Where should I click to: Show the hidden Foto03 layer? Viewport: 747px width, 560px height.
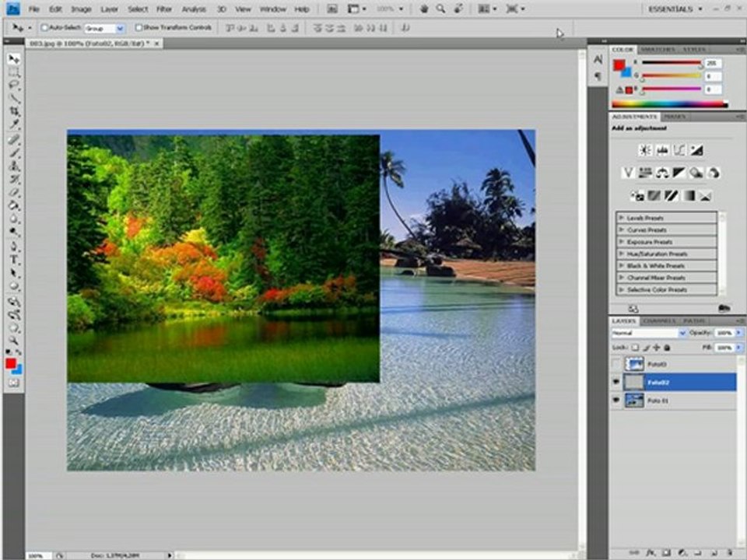(616, 364)
